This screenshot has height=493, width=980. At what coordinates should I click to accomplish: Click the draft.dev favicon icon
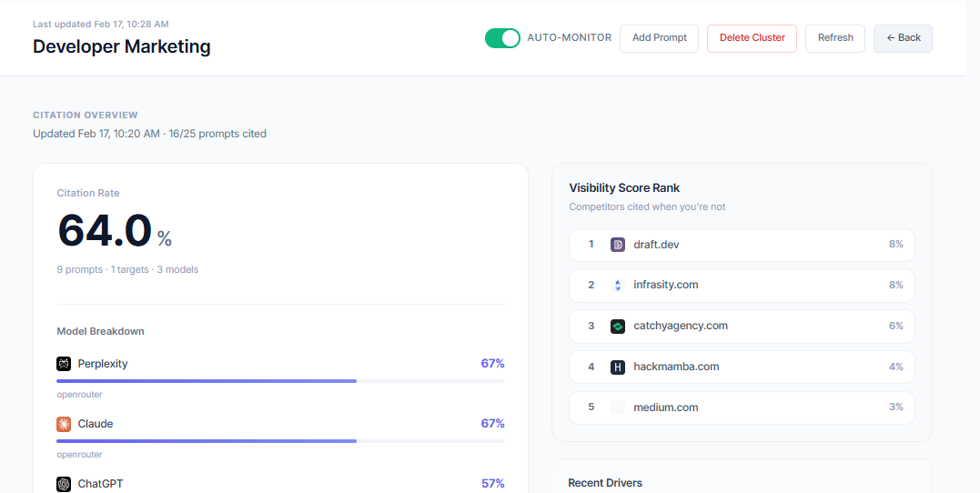[618, 245]
